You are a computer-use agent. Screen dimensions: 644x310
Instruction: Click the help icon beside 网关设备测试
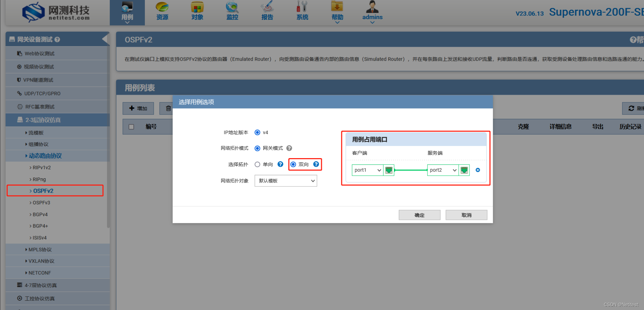57,40
